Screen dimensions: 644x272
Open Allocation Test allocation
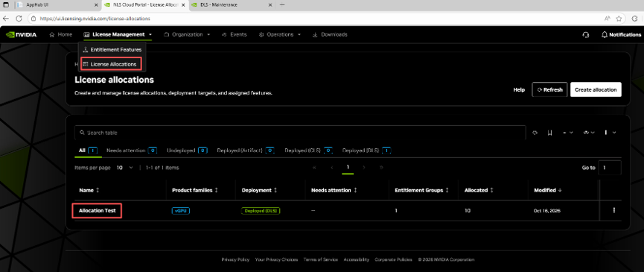(x=98, y=210)
